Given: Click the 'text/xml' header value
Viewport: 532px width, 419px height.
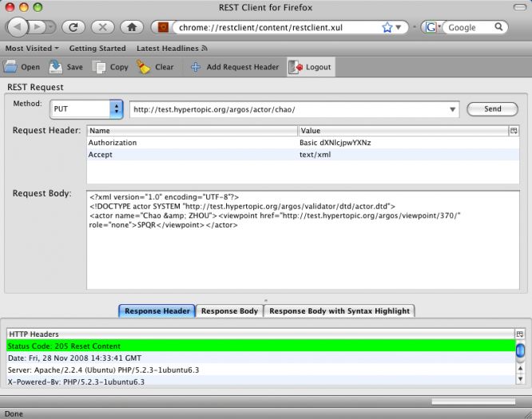Looking at the screenshot, I should 315,155.
